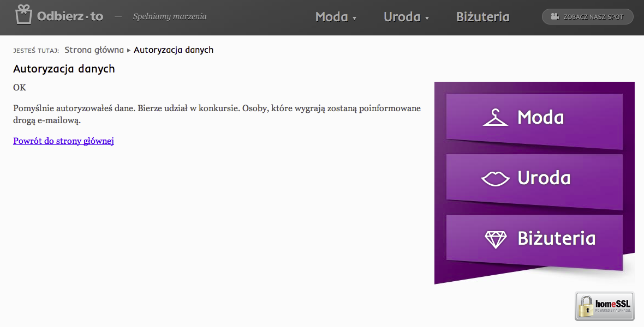Image resolution: width=644 pixels, height=327 pixels.
Task: Open the purple Uroda banner button
Action: point(534,181)
